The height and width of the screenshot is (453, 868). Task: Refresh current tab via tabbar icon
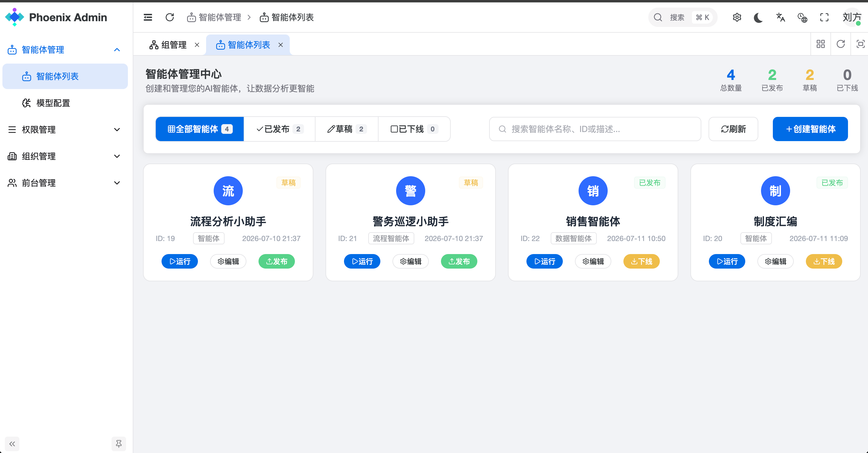tap(841, 44)
